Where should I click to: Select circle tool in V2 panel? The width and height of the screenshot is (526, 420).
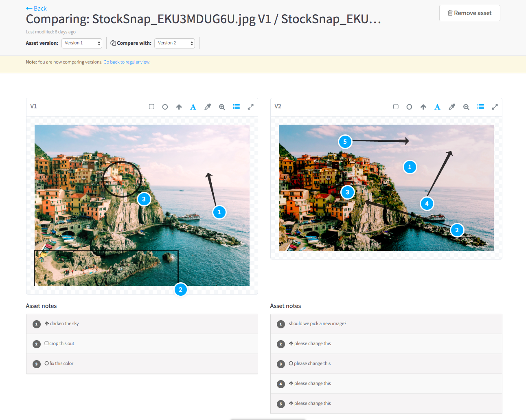pos(409,107)
